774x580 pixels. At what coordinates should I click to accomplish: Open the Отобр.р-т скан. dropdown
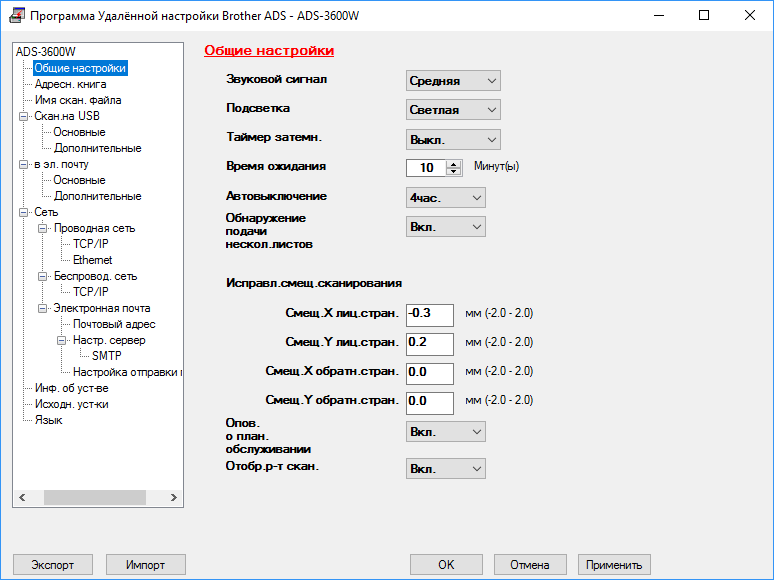(x=446, y=468)
